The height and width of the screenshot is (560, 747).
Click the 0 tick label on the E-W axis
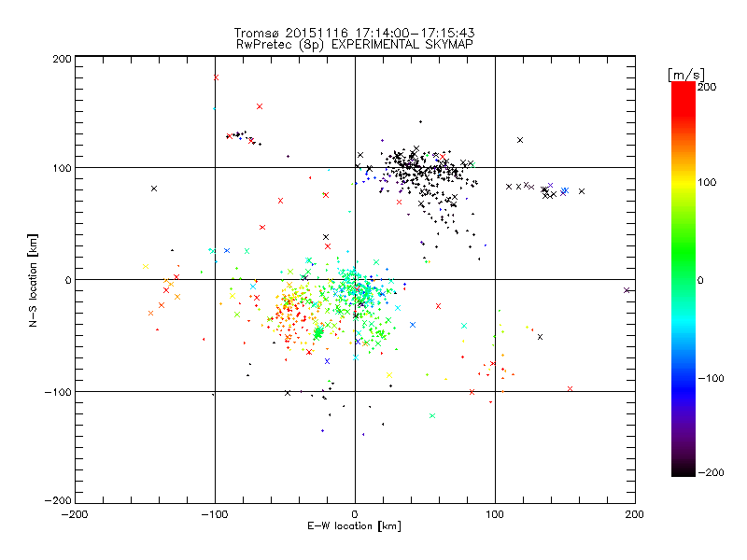coord(355,514)
